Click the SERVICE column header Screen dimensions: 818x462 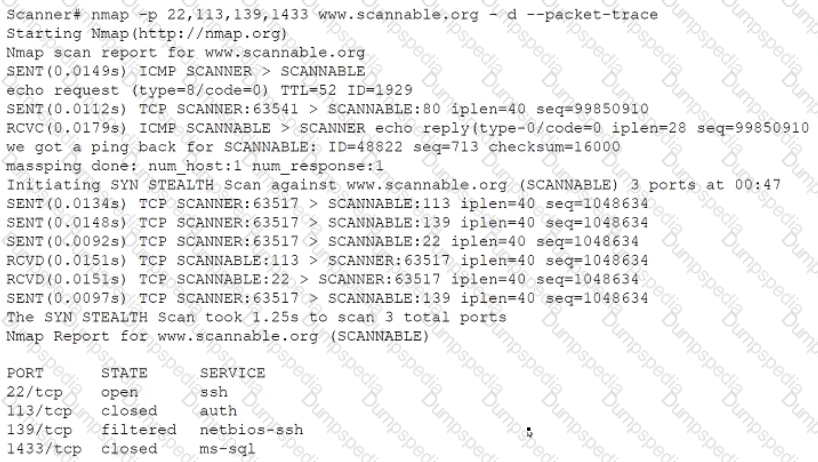pyautogui.click(x=232, y=373)
